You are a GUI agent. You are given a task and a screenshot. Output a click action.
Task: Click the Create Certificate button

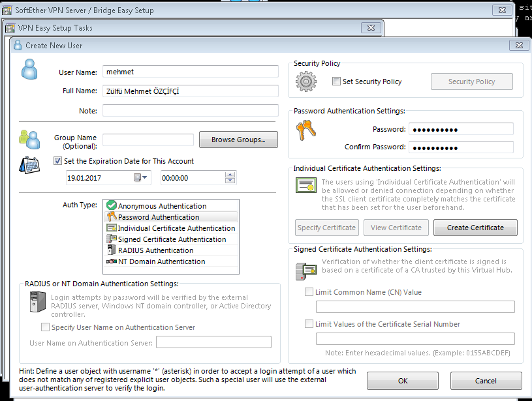(475, 228)
